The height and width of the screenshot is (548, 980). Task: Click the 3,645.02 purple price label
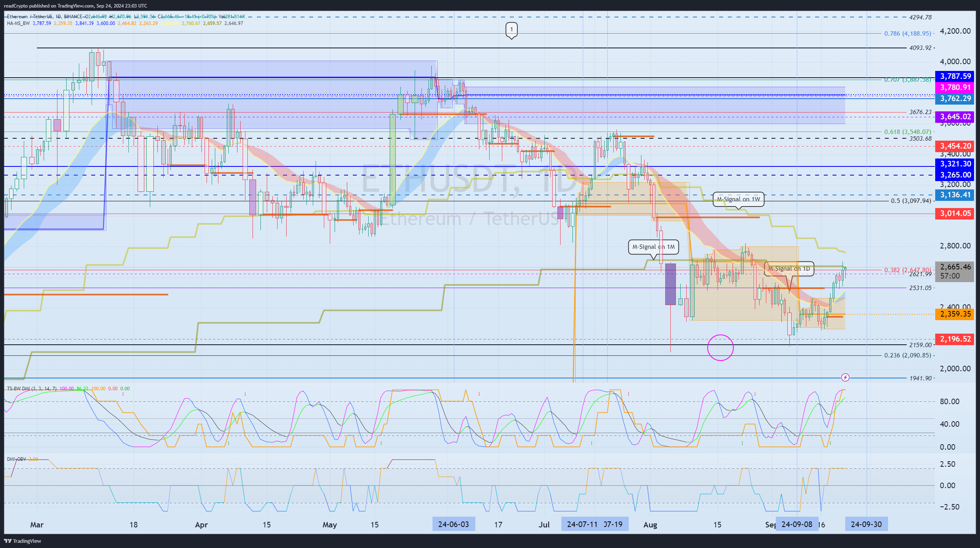[x=955, y=117]
